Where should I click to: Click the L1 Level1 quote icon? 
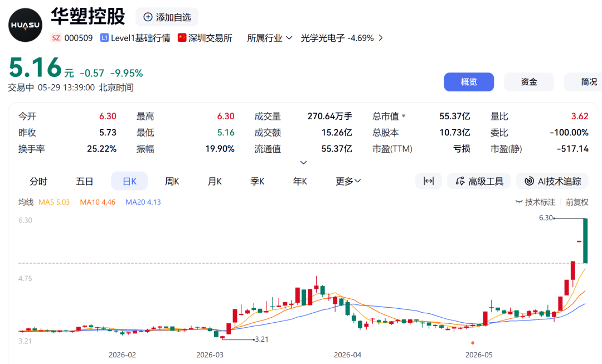tap(104, 38)
